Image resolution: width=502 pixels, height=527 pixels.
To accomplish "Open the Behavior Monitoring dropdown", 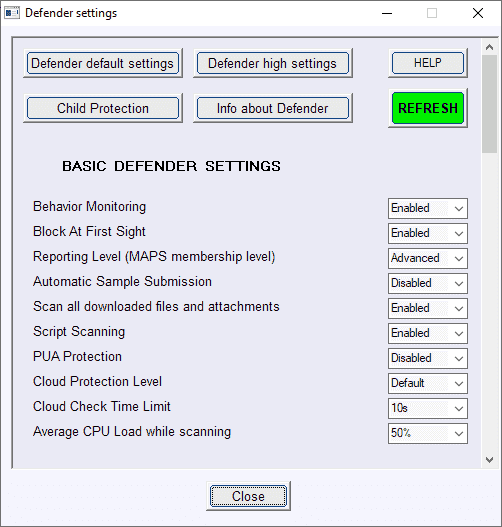I will coord(428,208).
